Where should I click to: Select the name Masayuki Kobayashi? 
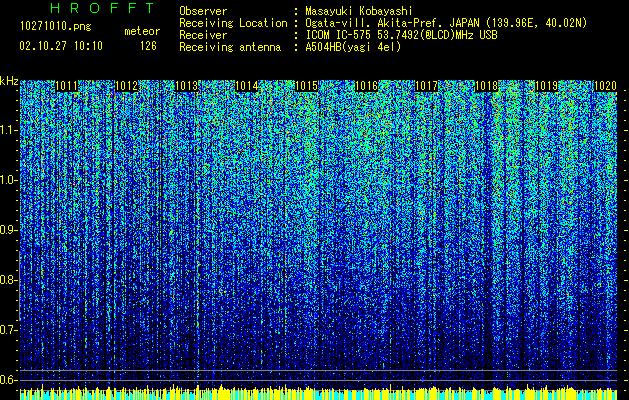(x=358, y=11)
